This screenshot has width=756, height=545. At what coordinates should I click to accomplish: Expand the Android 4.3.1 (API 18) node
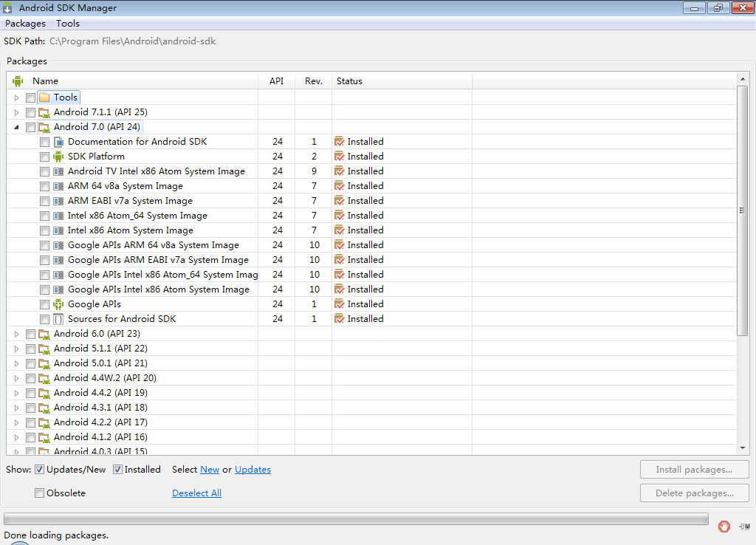click(x=16, y=408)
